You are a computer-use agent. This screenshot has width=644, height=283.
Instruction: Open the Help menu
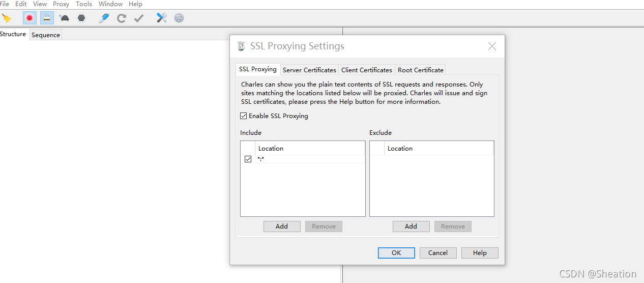135,4
